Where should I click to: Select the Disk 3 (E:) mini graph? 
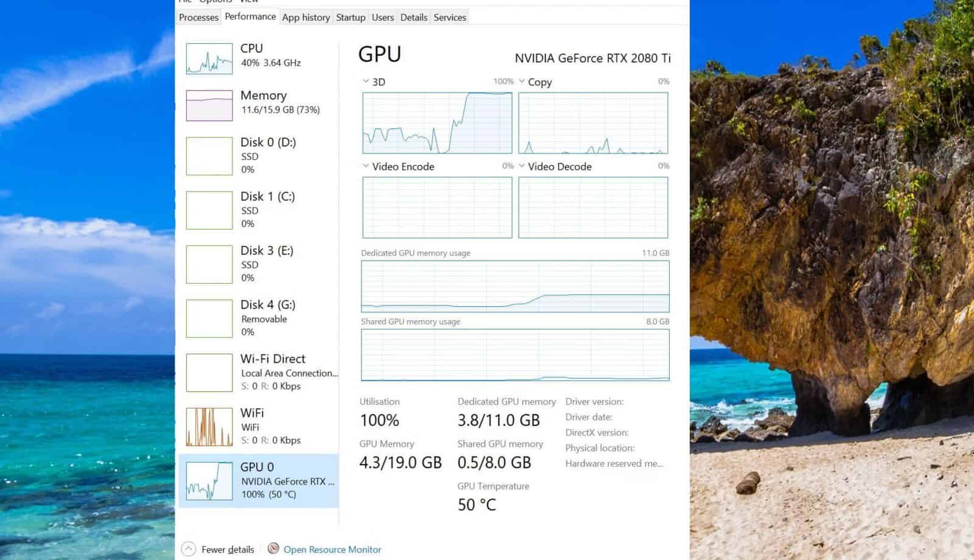click(x=209, y=264)
